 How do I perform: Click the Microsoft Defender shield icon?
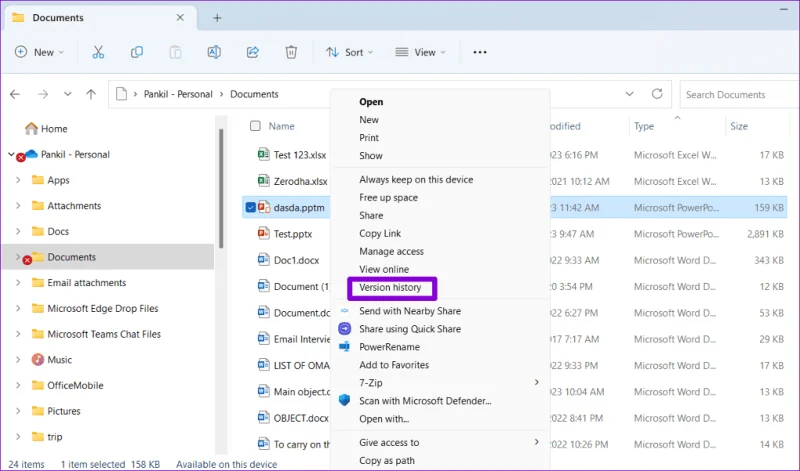[344, 401]
